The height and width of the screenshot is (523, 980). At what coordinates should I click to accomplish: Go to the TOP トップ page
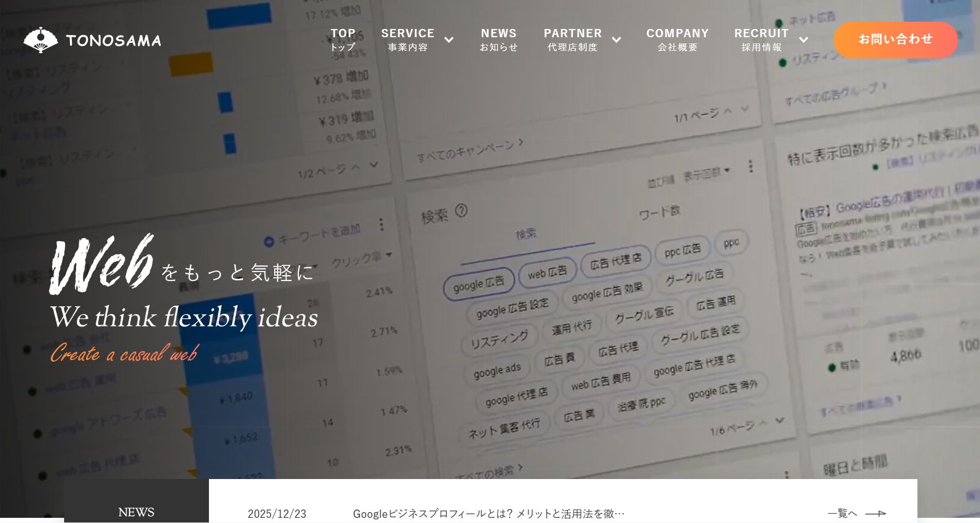click(x=343, y=39)
